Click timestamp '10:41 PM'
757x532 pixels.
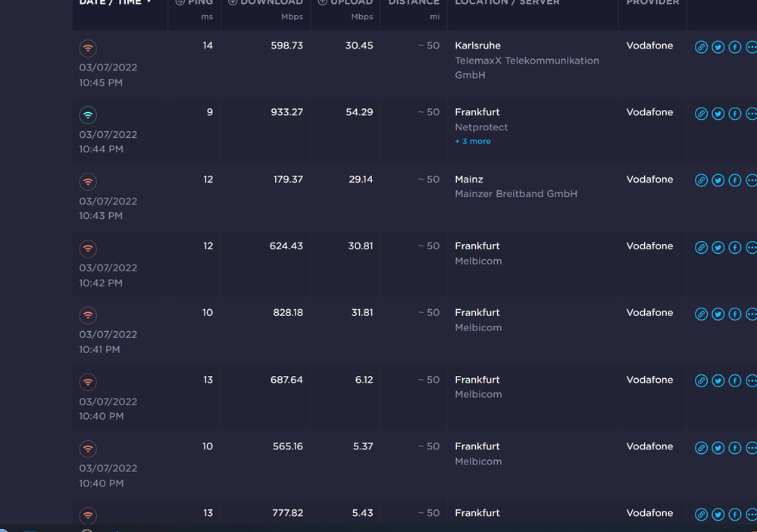tap(99, 349)
